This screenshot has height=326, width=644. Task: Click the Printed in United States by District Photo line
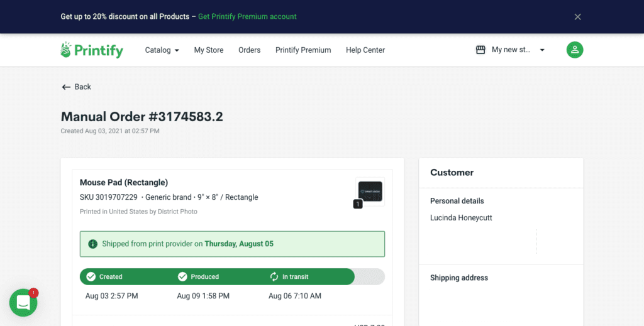click(138, 212)
